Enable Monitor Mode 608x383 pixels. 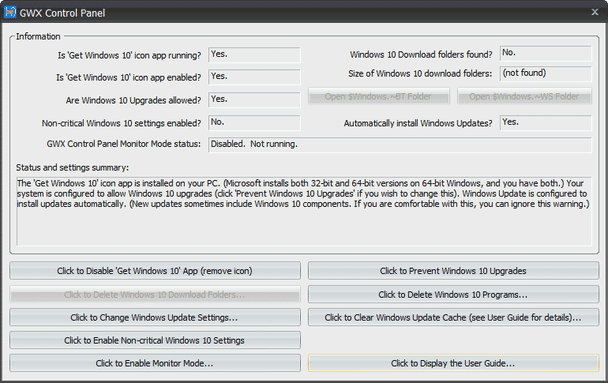[155, 363]
